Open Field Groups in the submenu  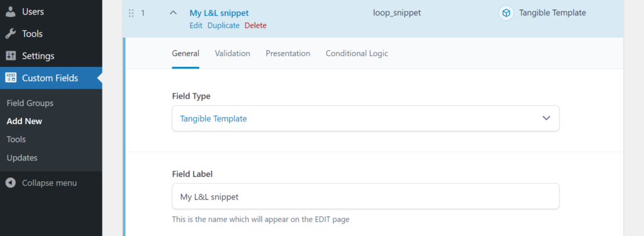(30, 103)
